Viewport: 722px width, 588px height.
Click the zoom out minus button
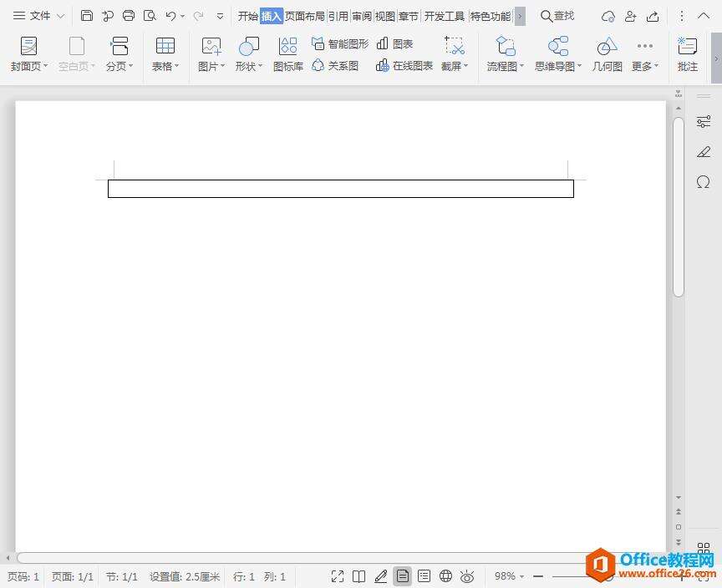pyautogui.click(x=538, y=576)
